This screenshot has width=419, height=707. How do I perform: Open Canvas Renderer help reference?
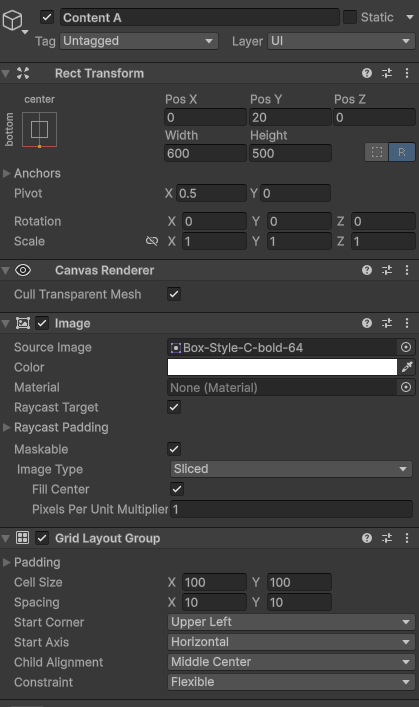[x=367, y=270]
